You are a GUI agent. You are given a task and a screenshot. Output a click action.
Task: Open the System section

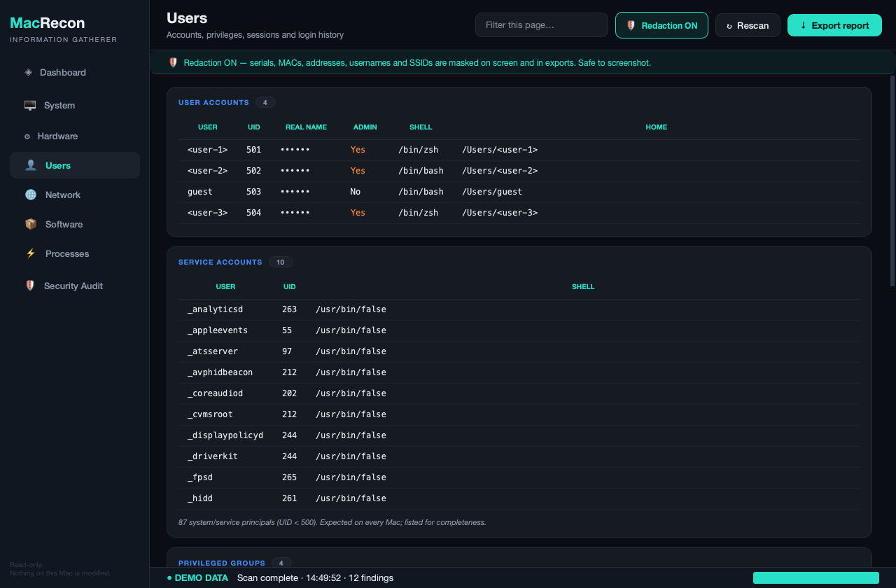75,105
